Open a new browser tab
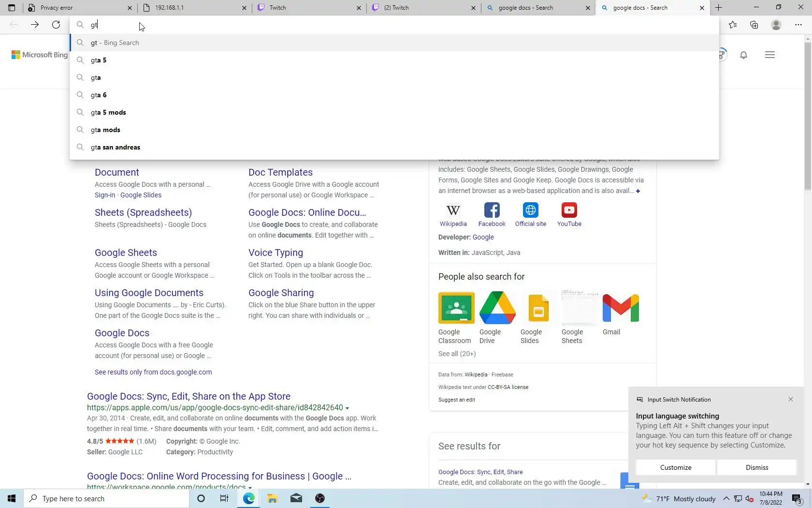 click(x=719, y=8)
